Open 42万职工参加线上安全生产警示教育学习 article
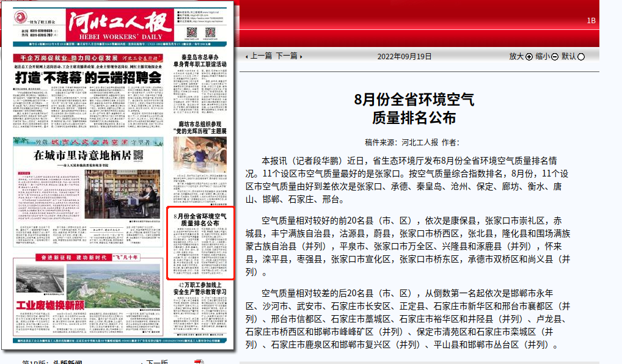This screenshot has width=622, height=364. coord(200,288)
